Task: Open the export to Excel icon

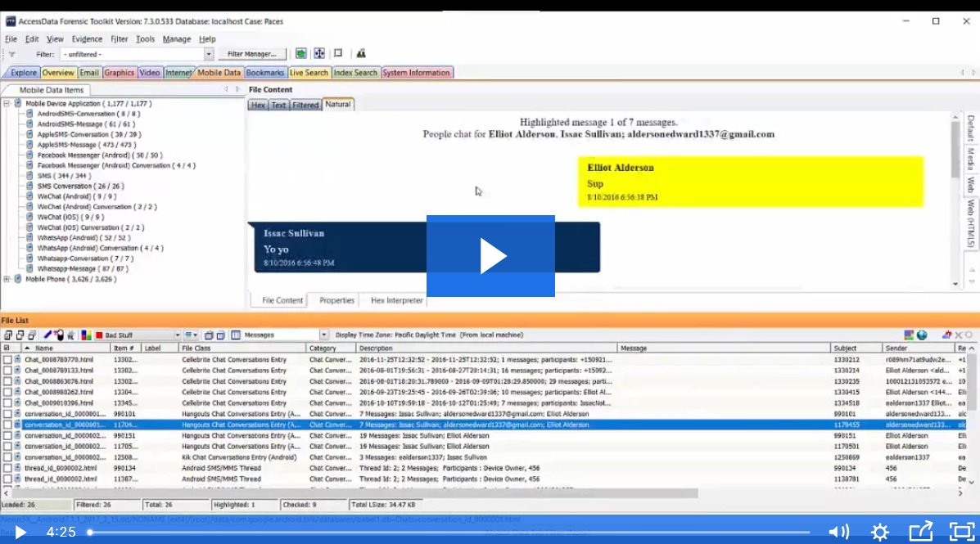Action: (909, 335)
